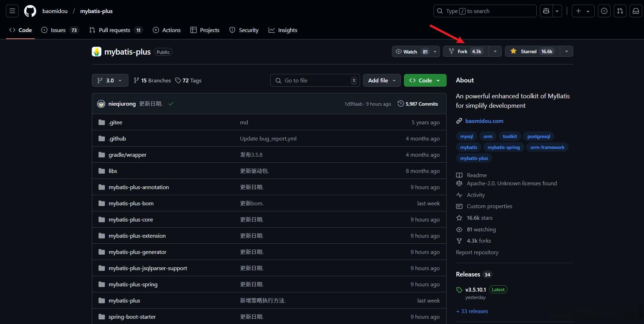View the 72 Tags link
Image resolution: width=644 pixels, height=324 pixels.
[x=188, y=80]
